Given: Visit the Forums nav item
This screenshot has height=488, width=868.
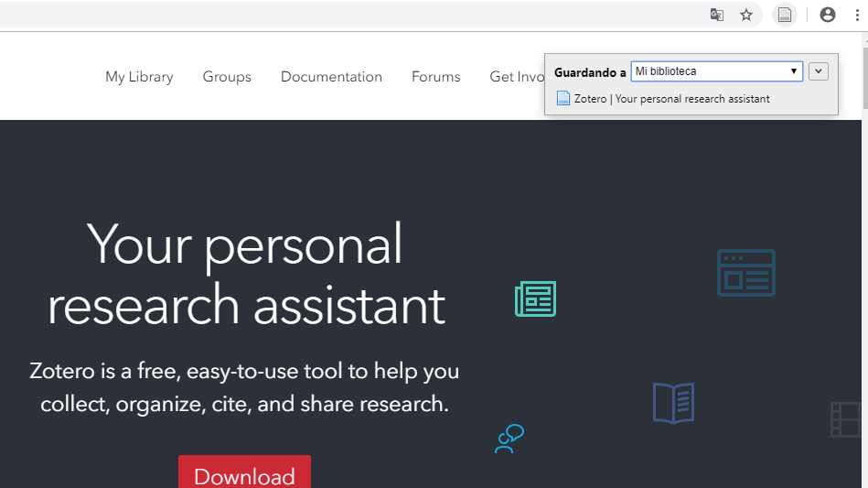Looking at the screenshot, I should [435, 76].
